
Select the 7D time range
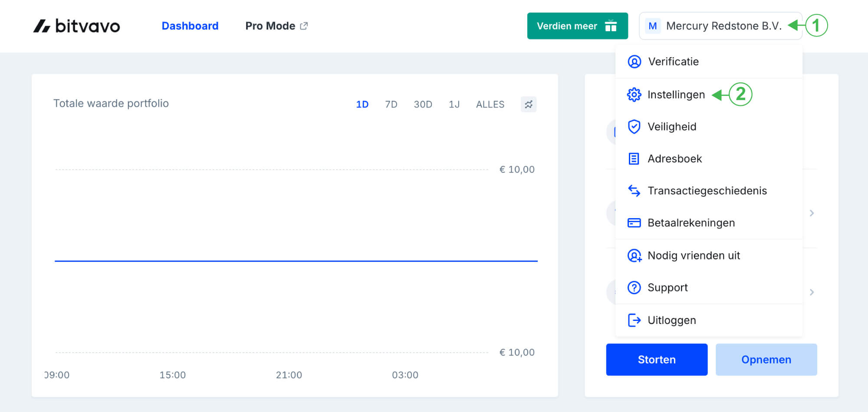pyautogui.click(x=391, y=105)
